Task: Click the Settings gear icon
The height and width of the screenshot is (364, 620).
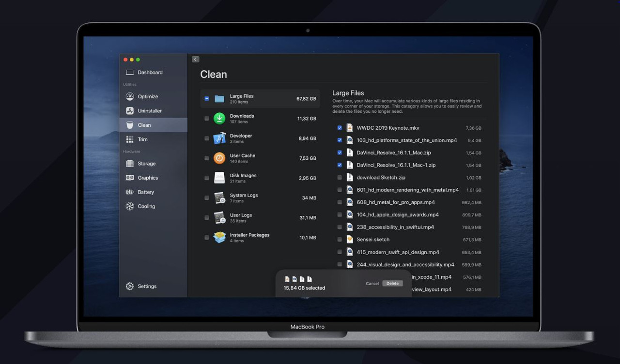Action: (130, 286)
